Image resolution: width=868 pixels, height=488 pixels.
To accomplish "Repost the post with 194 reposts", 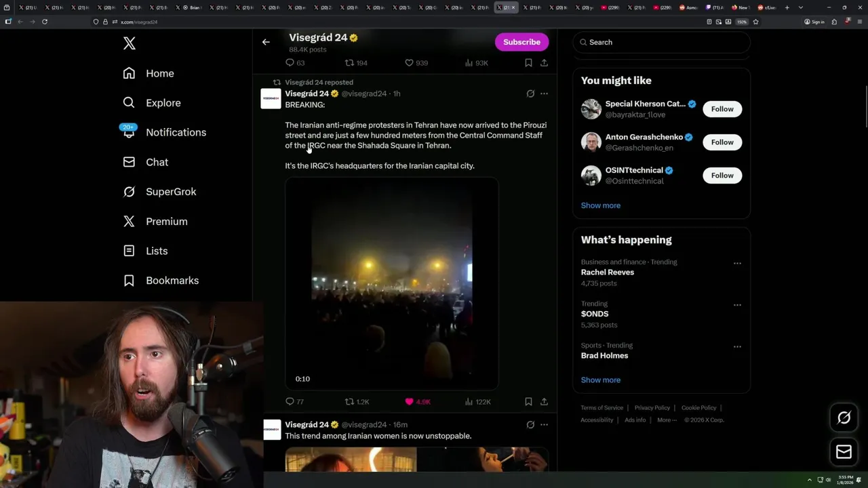I will coord(356,63).
